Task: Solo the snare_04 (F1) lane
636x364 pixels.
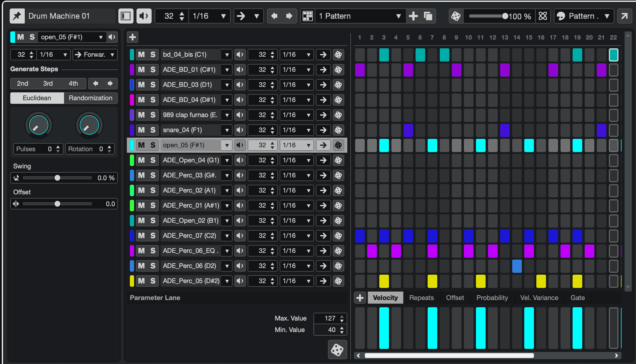Action: point(153,130)
